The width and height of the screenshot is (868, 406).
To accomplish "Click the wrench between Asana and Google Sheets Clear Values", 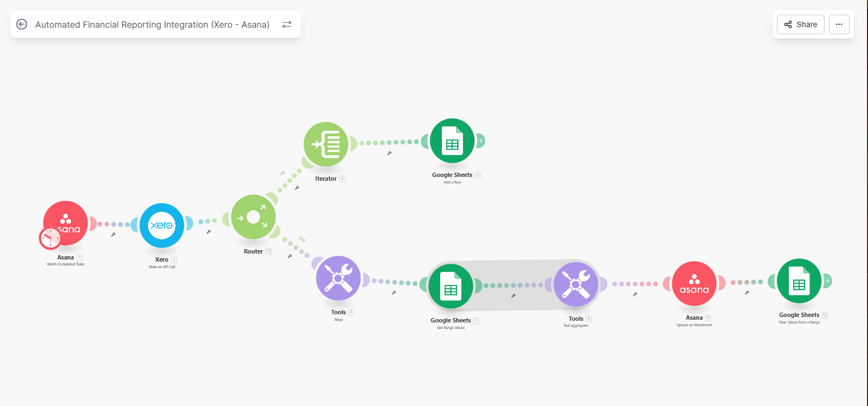I will 747,293.
